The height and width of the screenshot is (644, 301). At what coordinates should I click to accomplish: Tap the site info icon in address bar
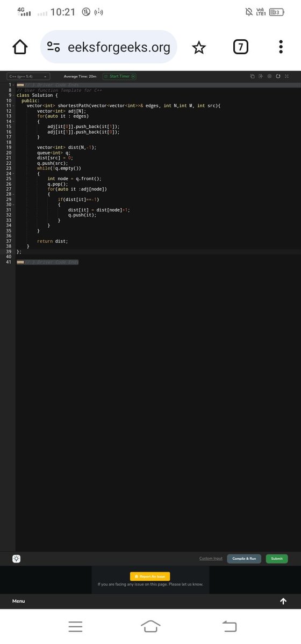53,48
